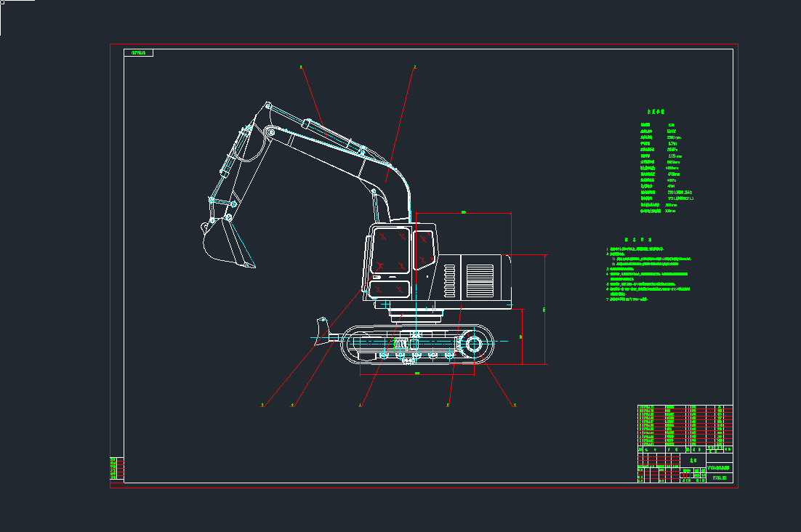The image size is (801, 532).
Task: Click the overall height dimension text at right
Action: pos(544,310)
